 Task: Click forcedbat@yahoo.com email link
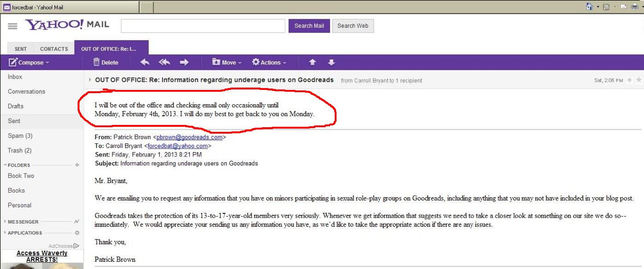point(178,146)
